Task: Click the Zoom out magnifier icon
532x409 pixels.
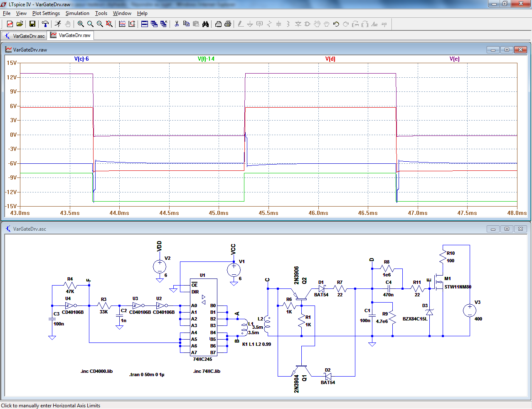Action: pos(100,24)
